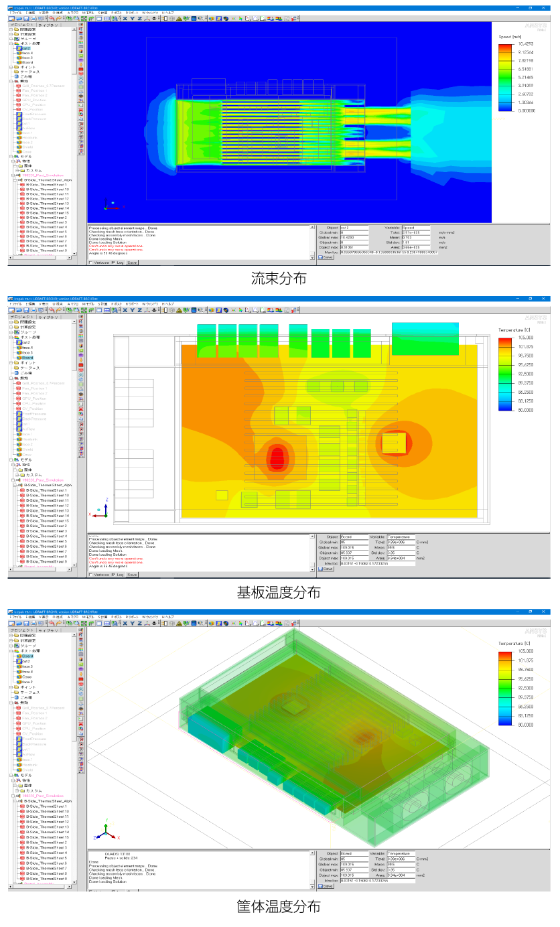Click the X orientation icon in speed plot window
Screen dimensions: 560x927
point(124,18)
